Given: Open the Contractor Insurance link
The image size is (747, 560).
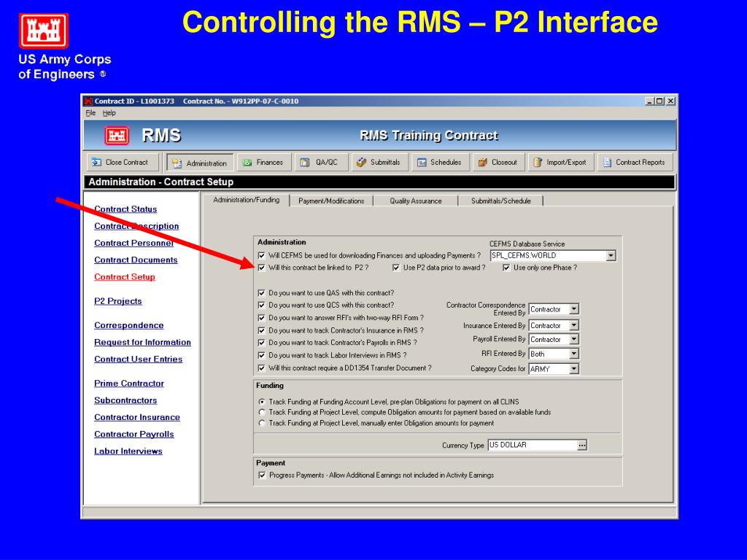Looking at the screenshot, I should (x=136, y=417).
